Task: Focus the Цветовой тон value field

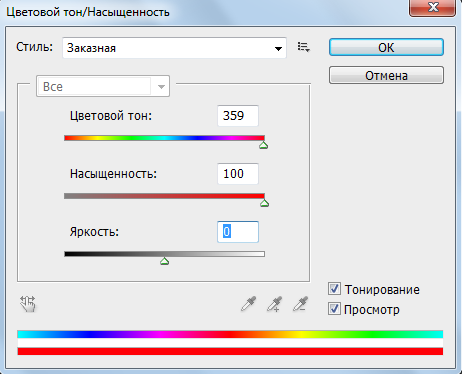Action: (238, 116)
